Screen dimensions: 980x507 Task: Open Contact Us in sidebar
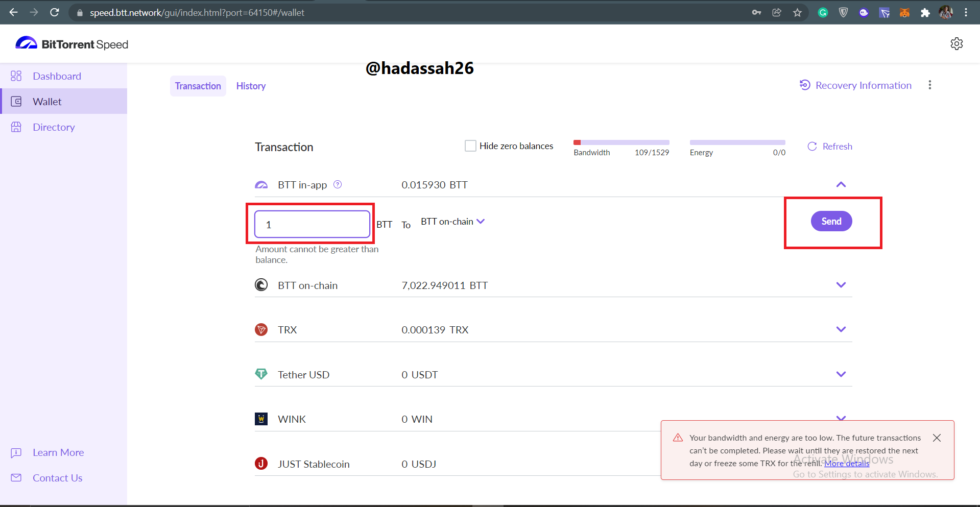57,478
